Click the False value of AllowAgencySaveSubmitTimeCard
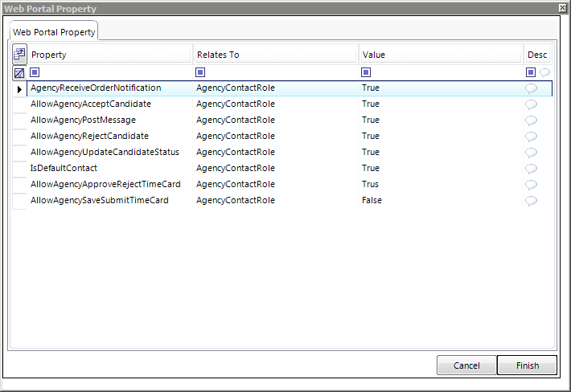 [372, 200]
